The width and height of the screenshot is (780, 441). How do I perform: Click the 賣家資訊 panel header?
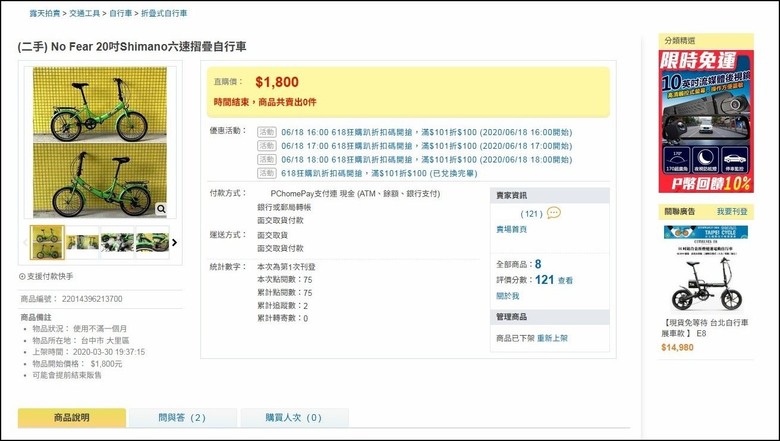coord(550,195)
